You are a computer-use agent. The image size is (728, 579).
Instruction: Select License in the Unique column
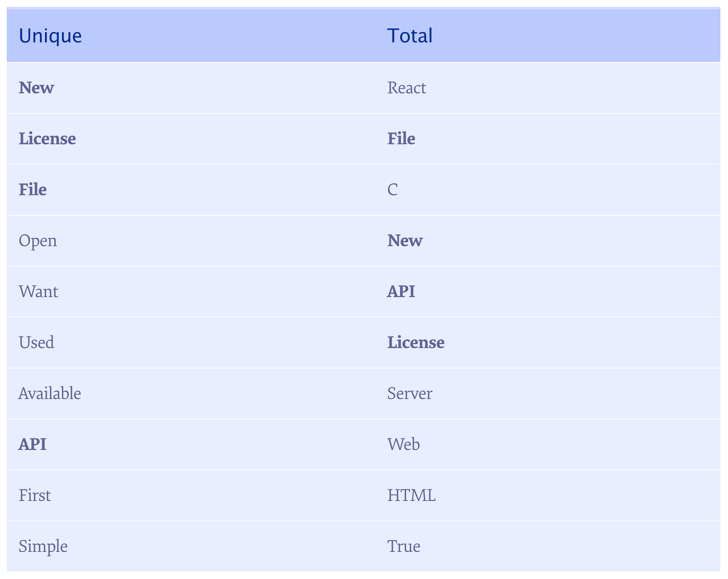point(47,138)
